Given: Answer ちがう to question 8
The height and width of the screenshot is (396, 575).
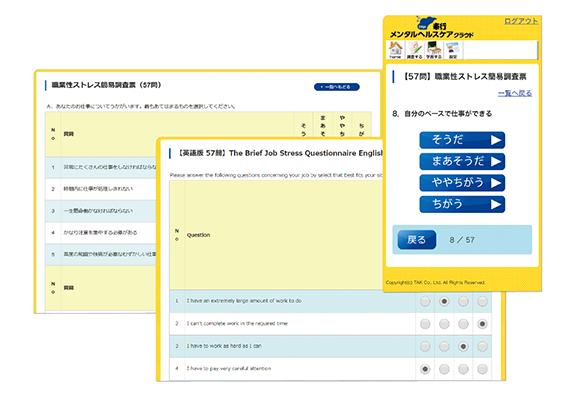Looking at the screenshot, I should click(462, 204).
